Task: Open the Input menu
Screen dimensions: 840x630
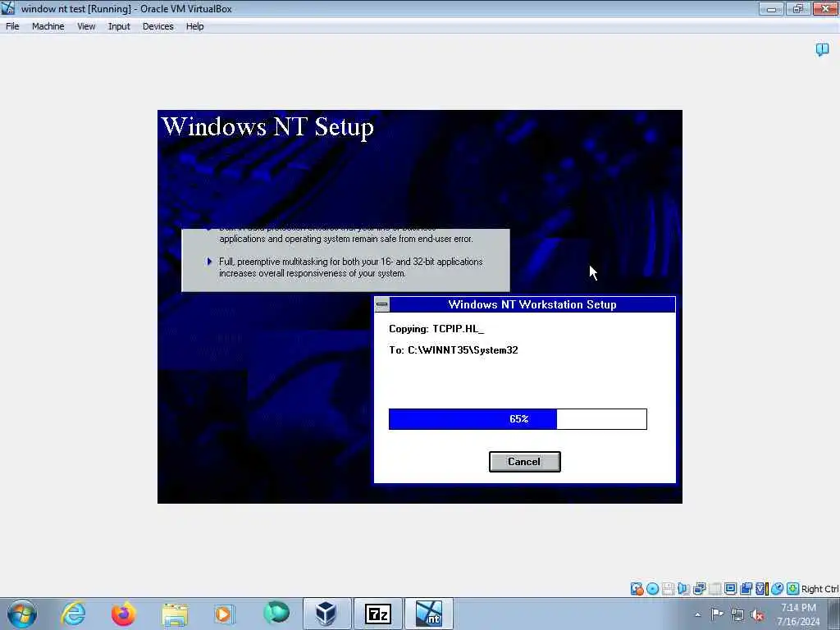Action: tap(119, 26)
